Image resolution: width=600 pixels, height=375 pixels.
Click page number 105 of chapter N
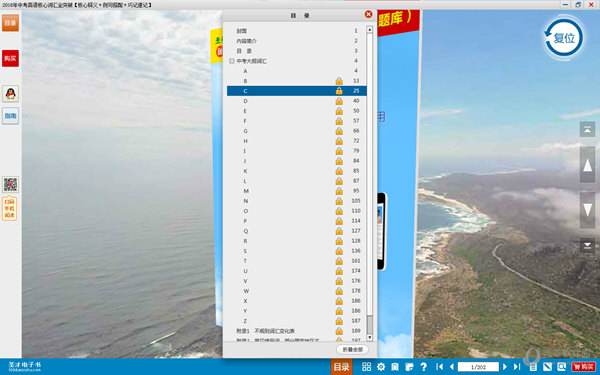356,201
